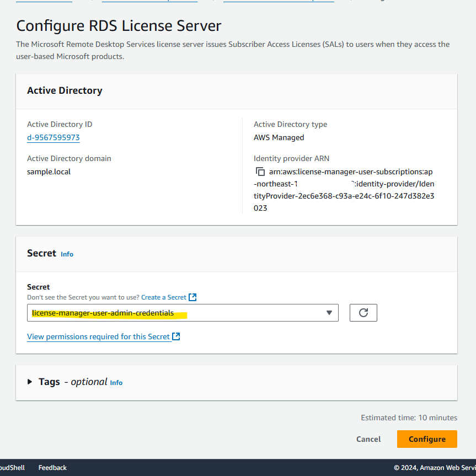
Task: View permissions required for this Secret
Action: click(x=98, y=336)
